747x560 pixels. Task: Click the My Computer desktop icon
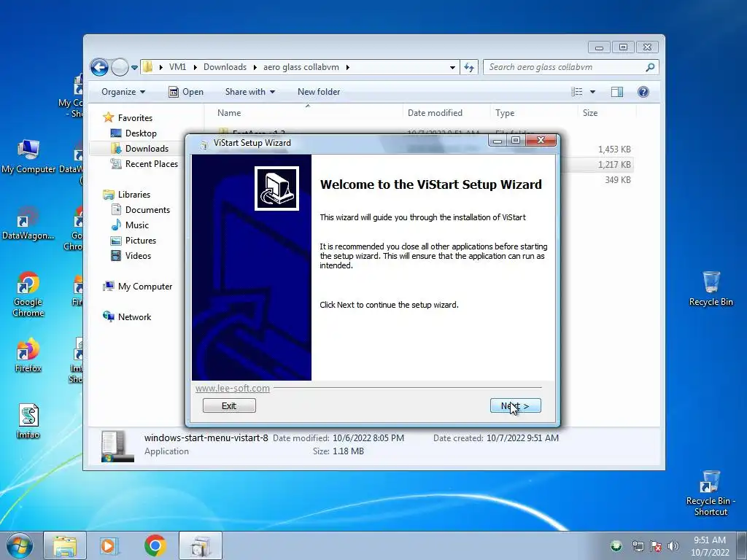(x=28, y=156)
